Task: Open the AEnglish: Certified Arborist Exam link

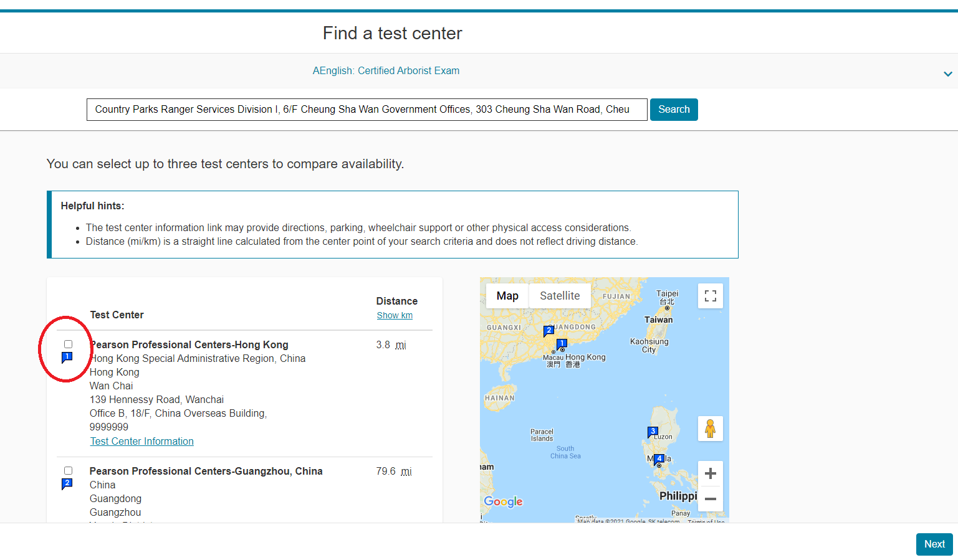Action: coord(386,71)
